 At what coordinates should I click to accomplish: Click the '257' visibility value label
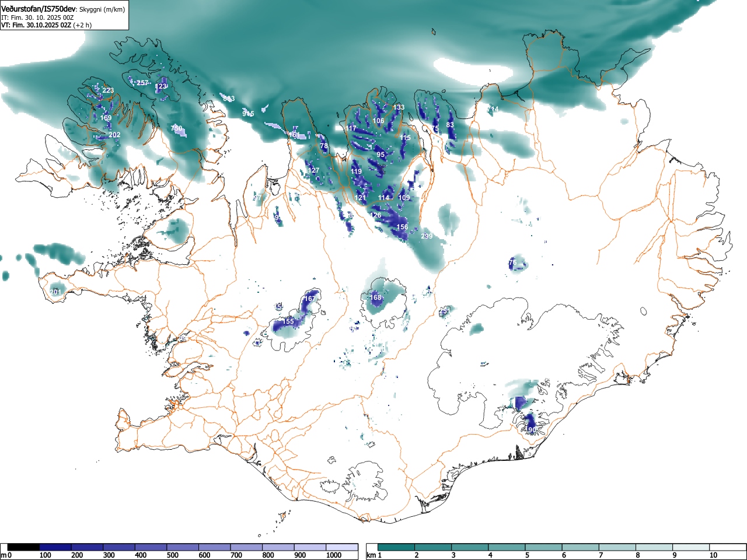[x=142, y=83]
